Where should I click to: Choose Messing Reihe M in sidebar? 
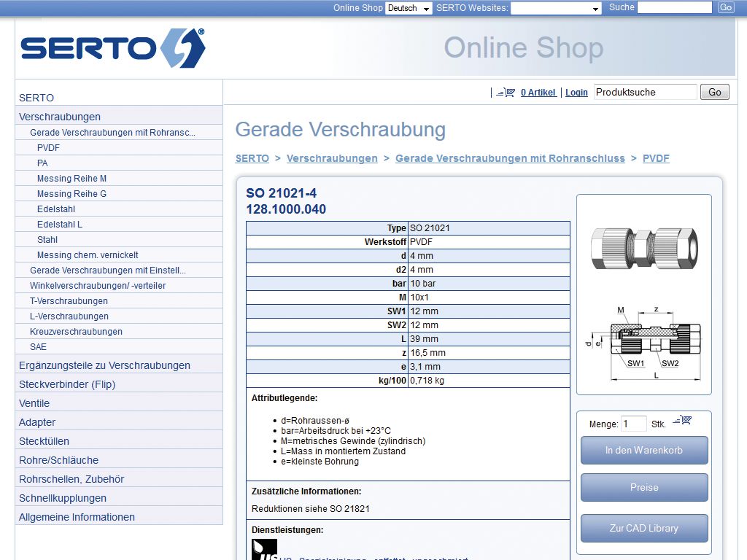[x=72, y=178]
